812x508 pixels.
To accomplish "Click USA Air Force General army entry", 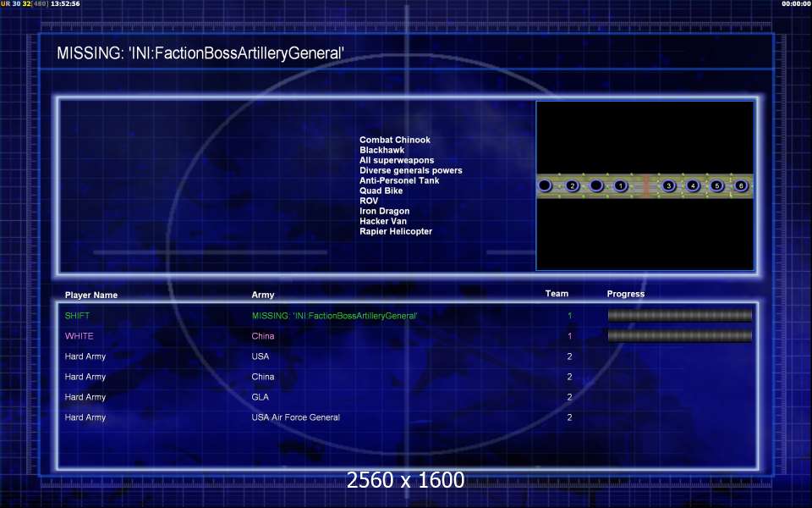I will click(296, 417).
